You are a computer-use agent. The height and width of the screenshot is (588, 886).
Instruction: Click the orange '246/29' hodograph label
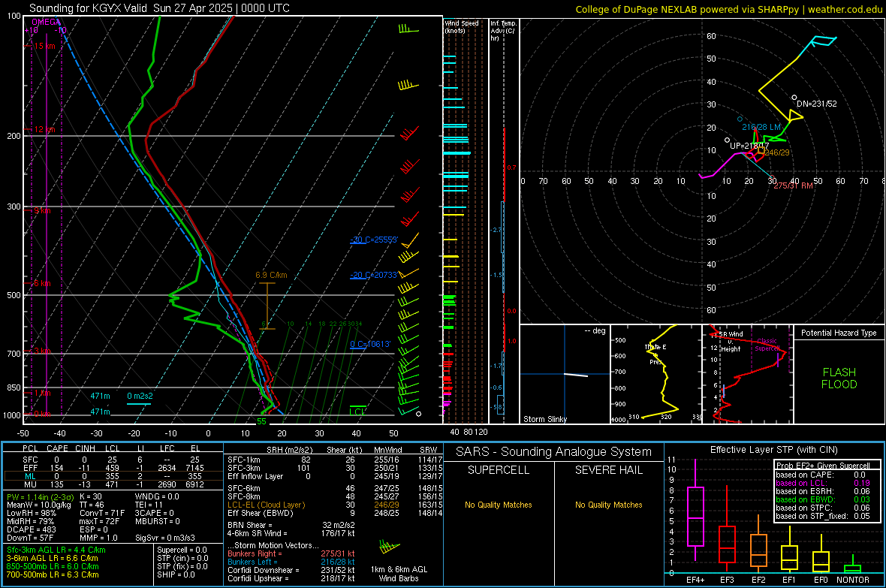(x=777, y=152)
